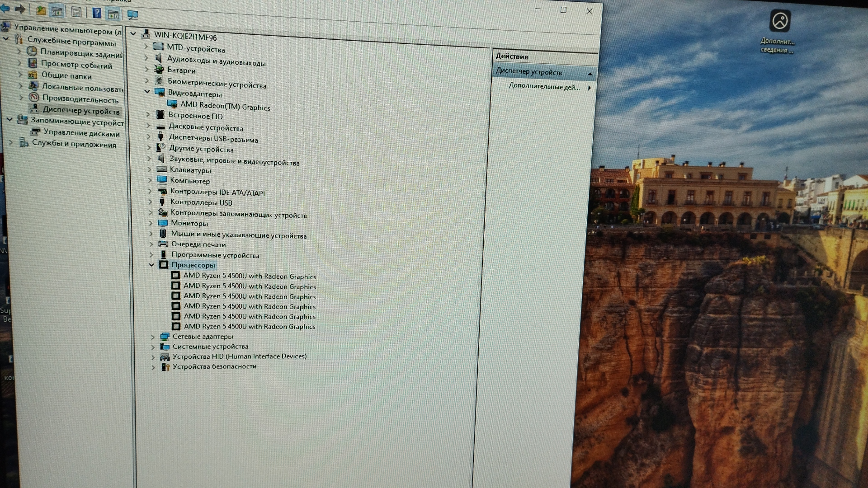Click the scan for hardware changes icon

click(132, 15)
